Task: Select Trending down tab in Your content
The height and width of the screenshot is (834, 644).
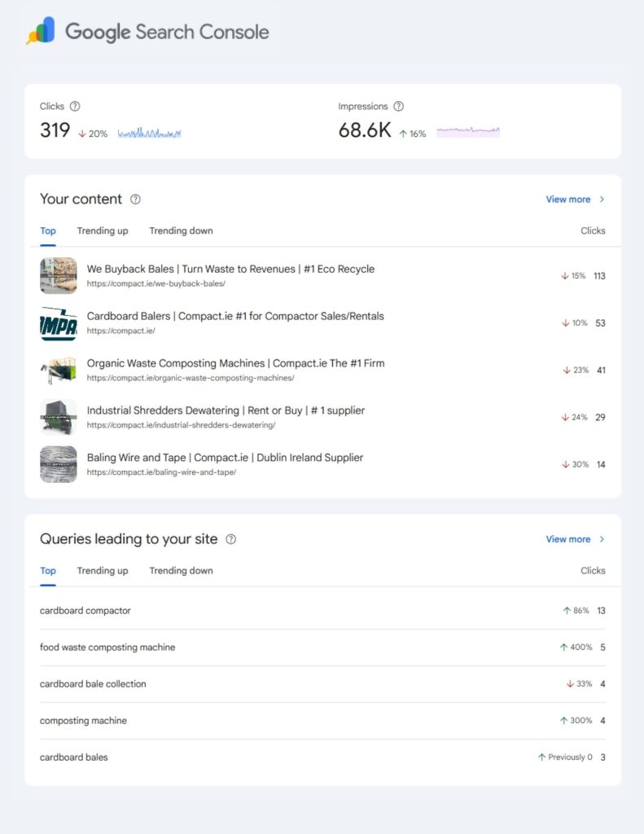Action: pos(181,230)
